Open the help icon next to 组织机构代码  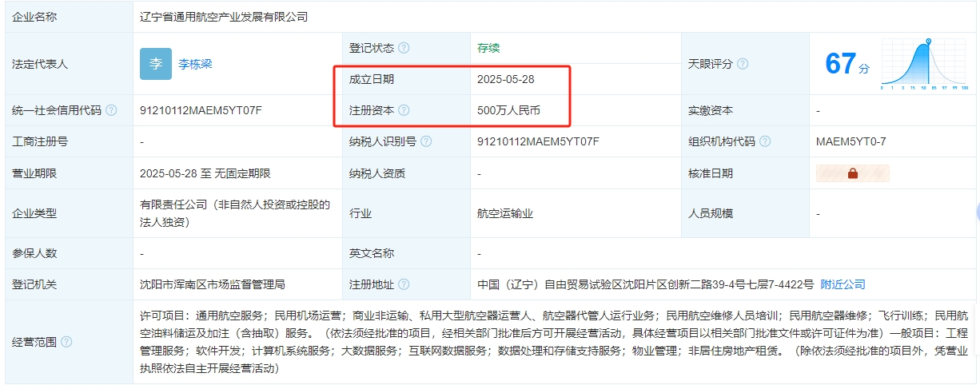pos(765,141)
